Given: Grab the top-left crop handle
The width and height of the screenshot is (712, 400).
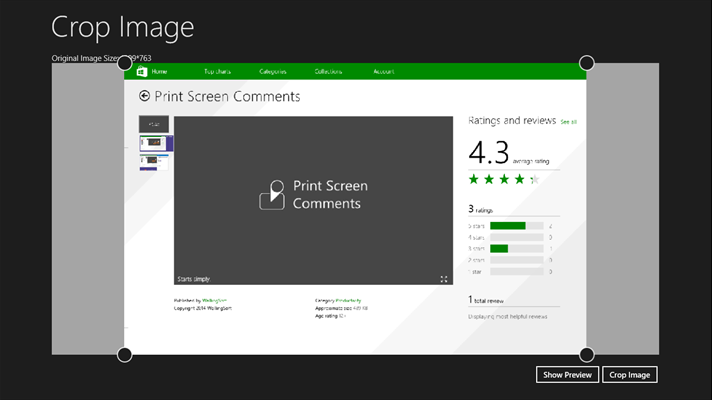Looking at the screenshot, I should click(x=124, y=63).
